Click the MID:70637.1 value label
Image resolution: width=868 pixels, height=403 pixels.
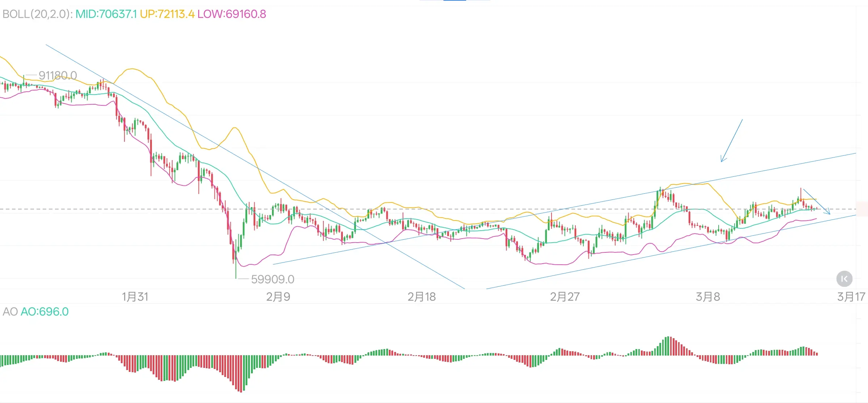106,14
